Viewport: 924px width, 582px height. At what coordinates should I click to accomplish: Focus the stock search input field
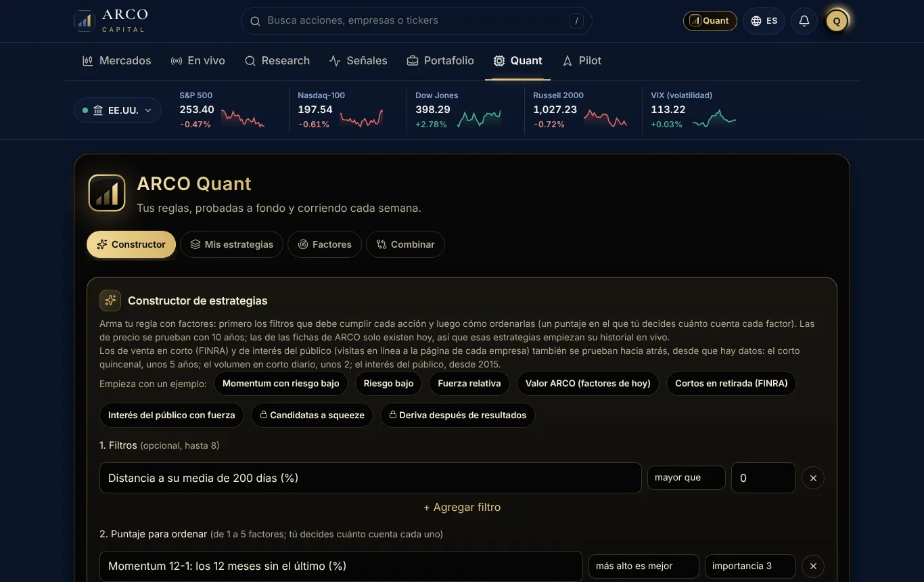(416, 21)
